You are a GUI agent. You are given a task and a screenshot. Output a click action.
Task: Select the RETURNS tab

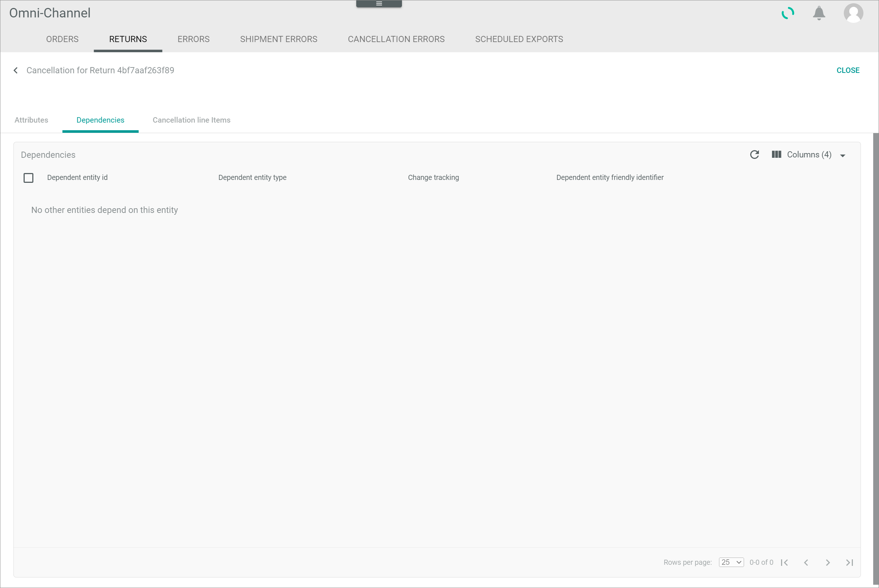pyautogui.click(x=128, y=39)
